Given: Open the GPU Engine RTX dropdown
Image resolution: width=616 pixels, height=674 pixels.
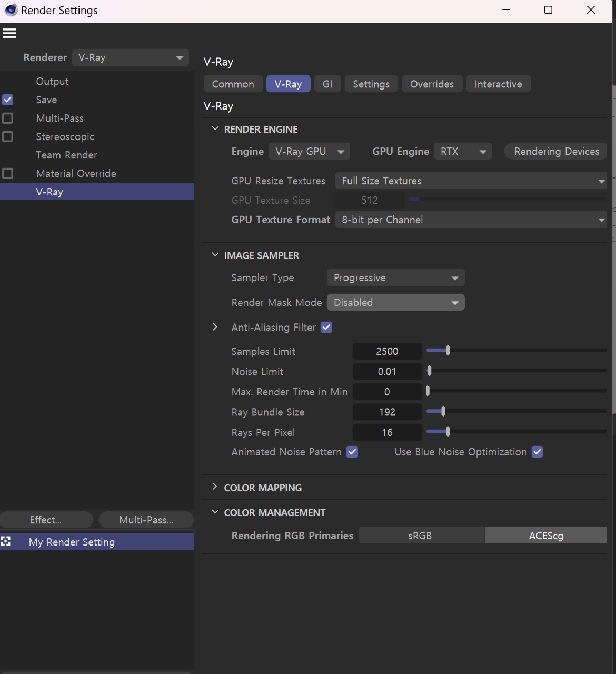Looking at the screenshot, I should (462, 151).
